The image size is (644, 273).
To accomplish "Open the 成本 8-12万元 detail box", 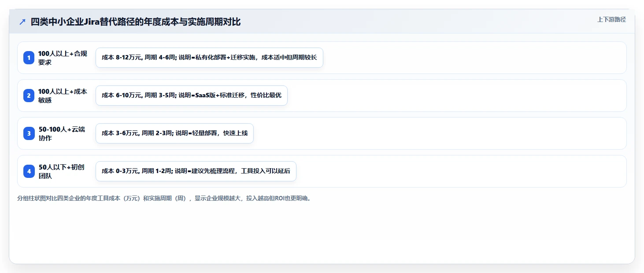I will click(x=209, y=58).
